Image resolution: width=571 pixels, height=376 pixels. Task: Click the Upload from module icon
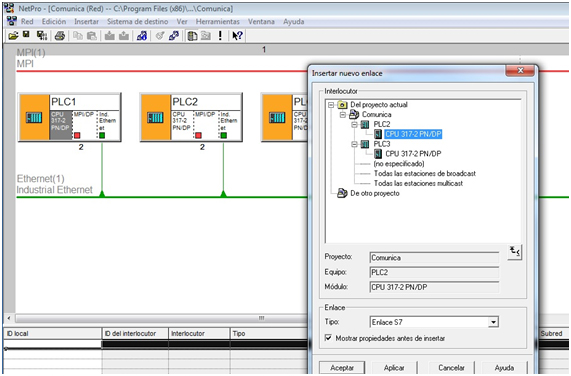point(124,36)
